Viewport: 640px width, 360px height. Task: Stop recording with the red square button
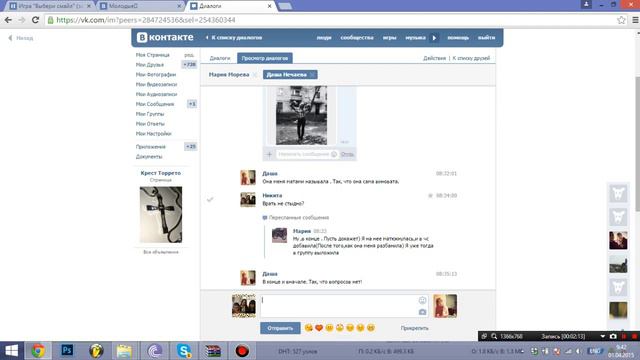[634, 336]
